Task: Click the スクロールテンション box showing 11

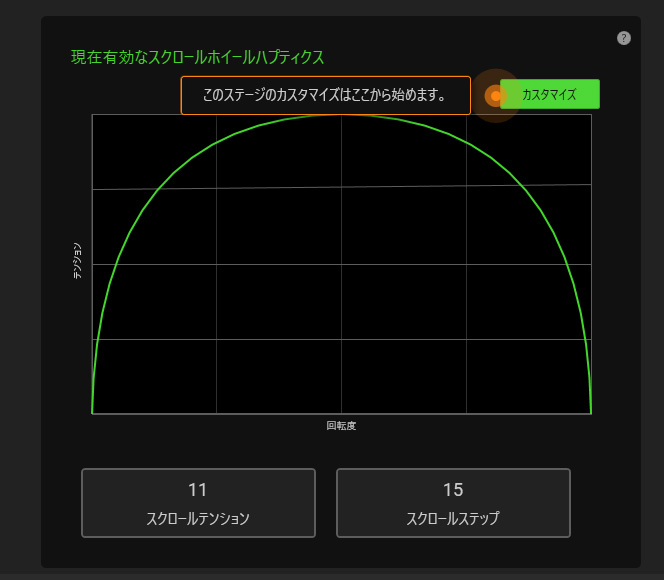Action: tap(198, 503)
